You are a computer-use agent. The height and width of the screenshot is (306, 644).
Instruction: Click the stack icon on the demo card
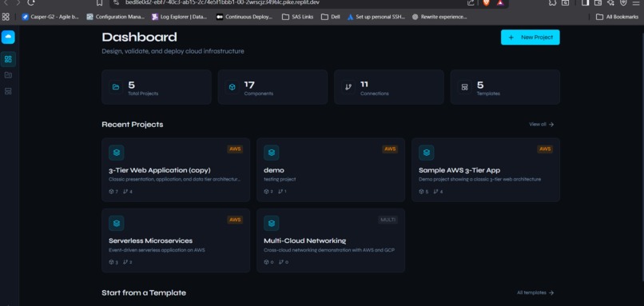(271, 153)
